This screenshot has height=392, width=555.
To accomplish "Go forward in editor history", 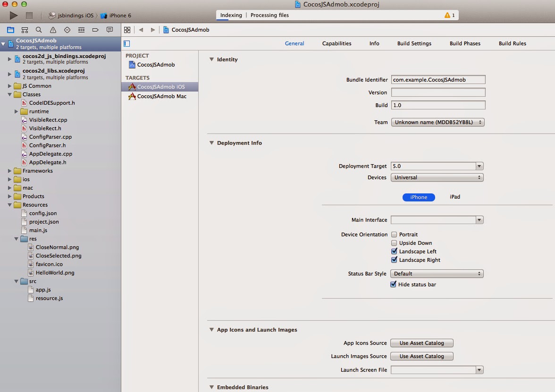I will click(152, 30).
